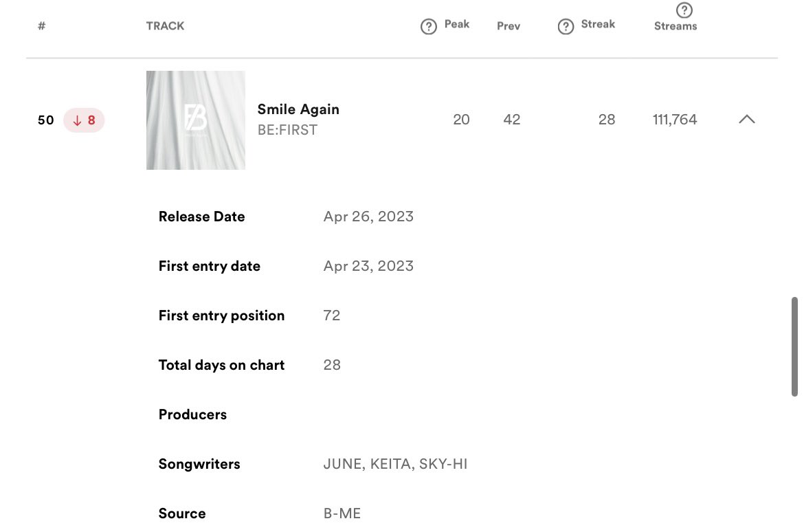
Task: Click the Streams column header label
Action: pos(675,26)
